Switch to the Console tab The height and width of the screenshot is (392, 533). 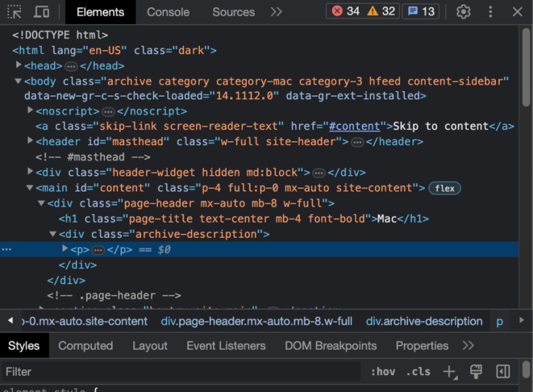coord(168,11)
